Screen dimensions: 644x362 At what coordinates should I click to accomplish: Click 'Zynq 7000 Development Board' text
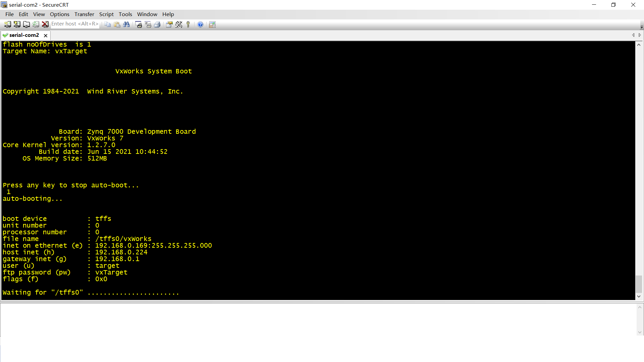point(142,131)
